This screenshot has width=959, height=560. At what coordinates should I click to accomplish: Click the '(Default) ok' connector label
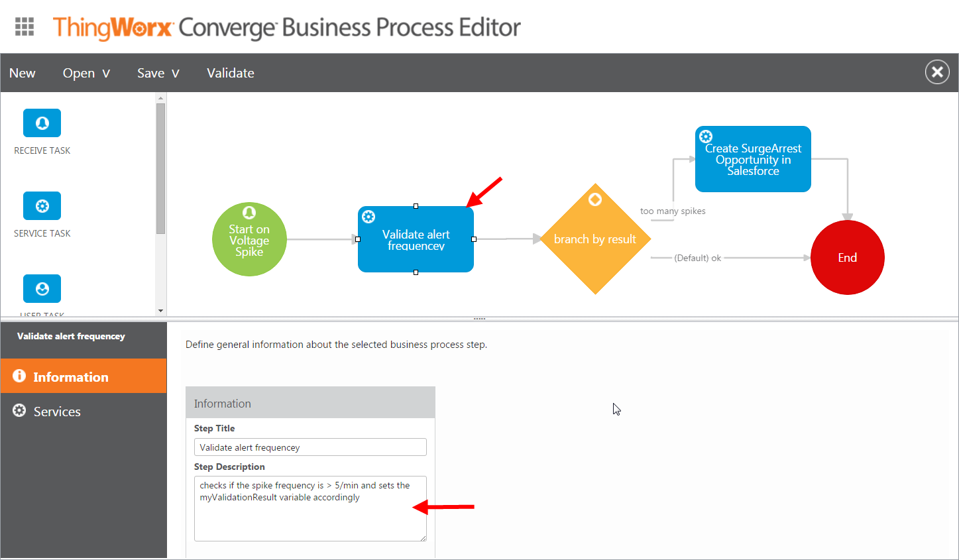click(x=697, y=258)
